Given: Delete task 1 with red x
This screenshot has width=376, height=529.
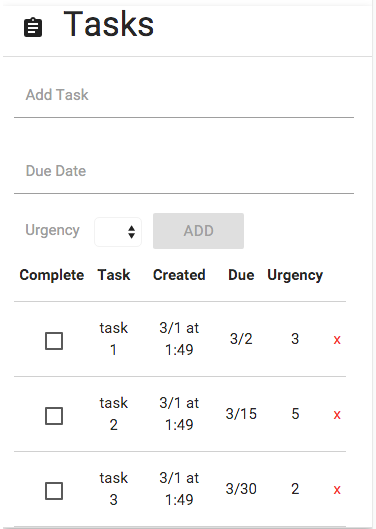Looking at the screenshot, I should 337,340.
